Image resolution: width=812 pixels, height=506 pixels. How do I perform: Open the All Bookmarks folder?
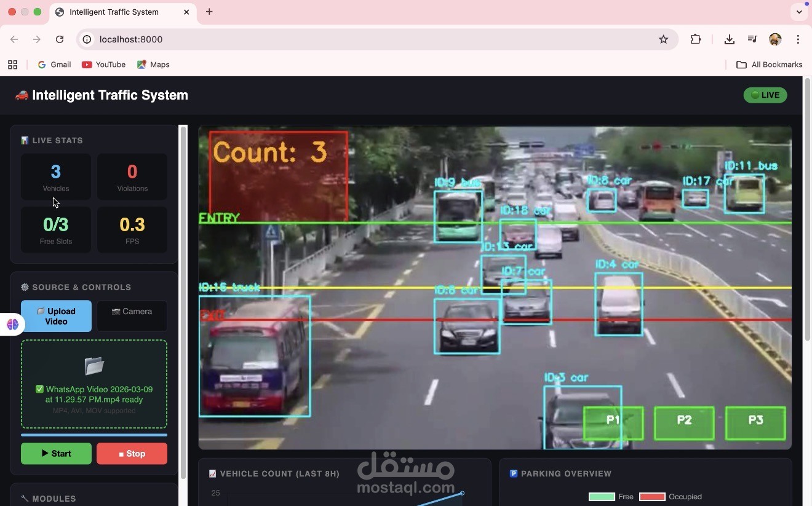(770, 65)
